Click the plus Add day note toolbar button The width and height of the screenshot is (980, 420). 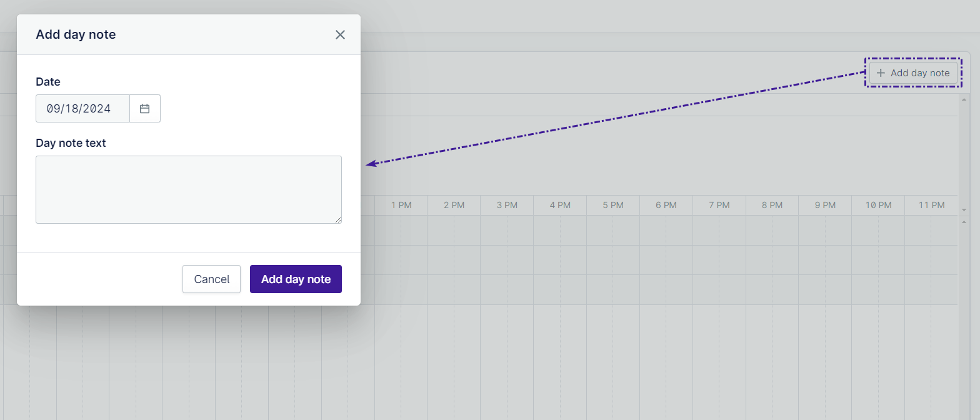[913, 73]
